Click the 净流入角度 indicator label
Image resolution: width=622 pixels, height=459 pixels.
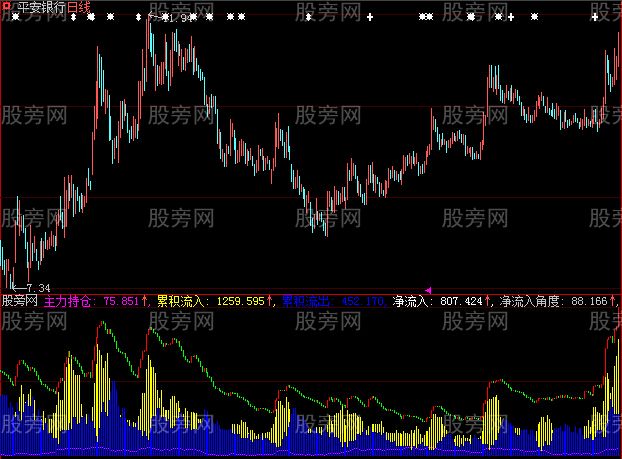(532, 299)
